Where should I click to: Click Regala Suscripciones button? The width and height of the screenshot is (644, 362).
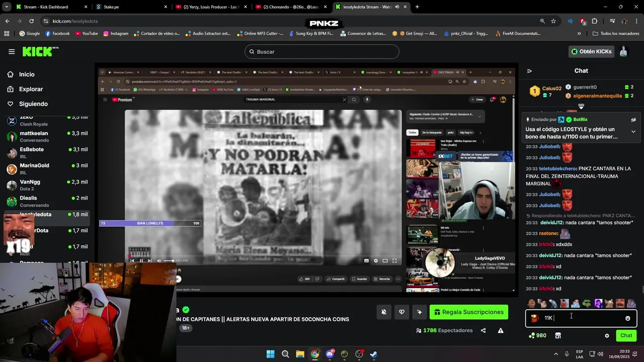tap(469, 312)
